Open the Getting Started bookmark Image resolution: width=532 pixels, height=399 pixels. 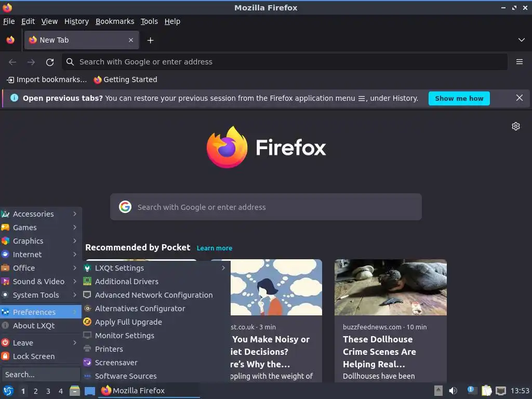pos(126,79)
